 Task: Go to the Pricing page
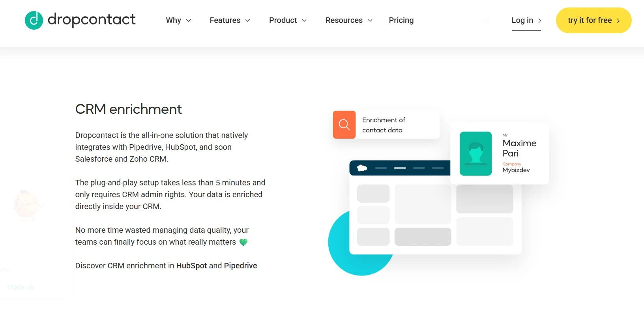(x=401, y=20)
